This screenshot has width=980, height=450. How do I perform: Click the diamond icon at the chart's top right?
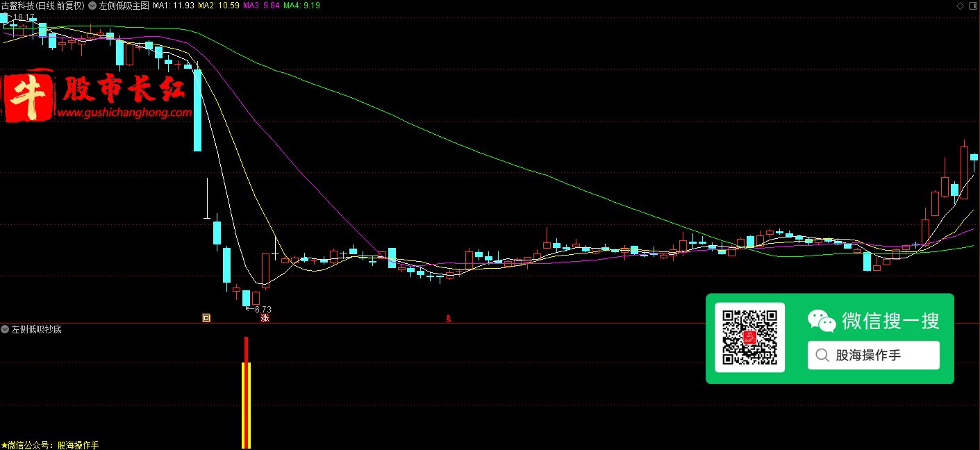(961, 6)
